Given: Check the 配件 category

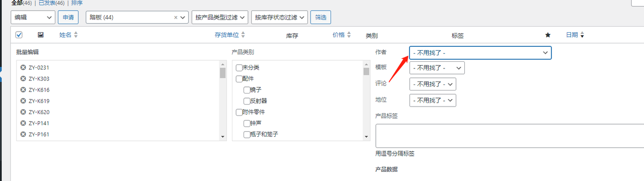Looking at the screenshot, I should (x=239, y=78).
